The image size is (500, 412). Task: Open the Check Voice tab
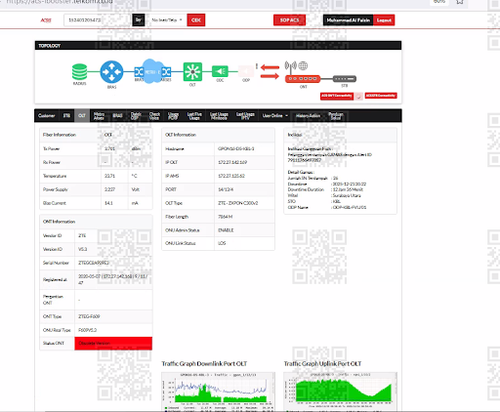pos(154,116)
